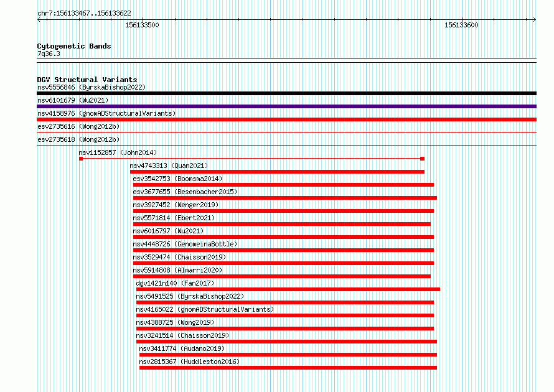Select the nsv4448726 red bar
The width and height of the screenshot is (554, 392).
pos(283,250)
